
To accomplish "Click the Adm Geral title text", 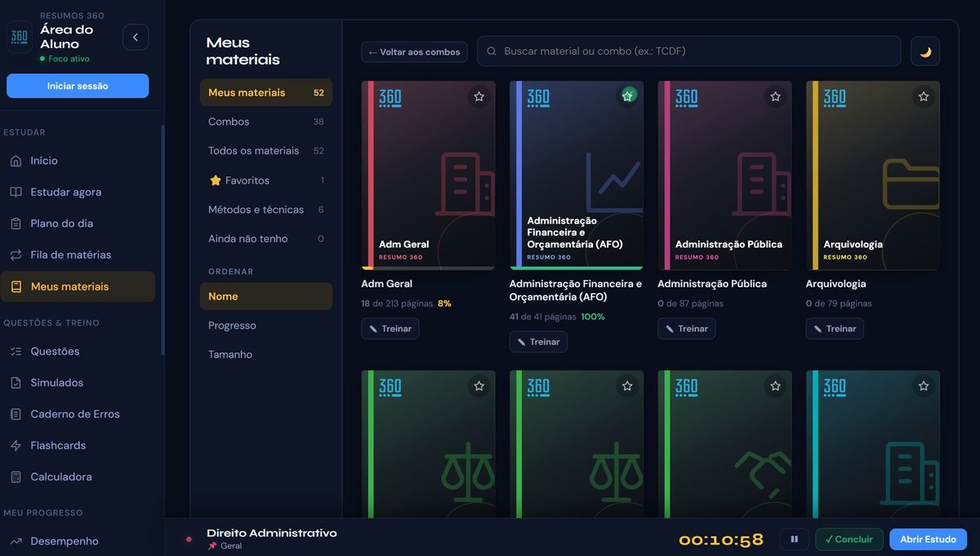I will (x=387, y=284).
